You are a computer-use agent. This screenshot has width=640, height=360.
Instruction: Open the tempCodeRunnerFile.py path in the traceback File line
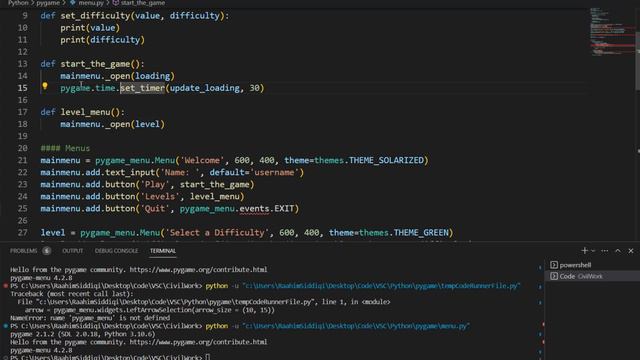tap(175, 302)
